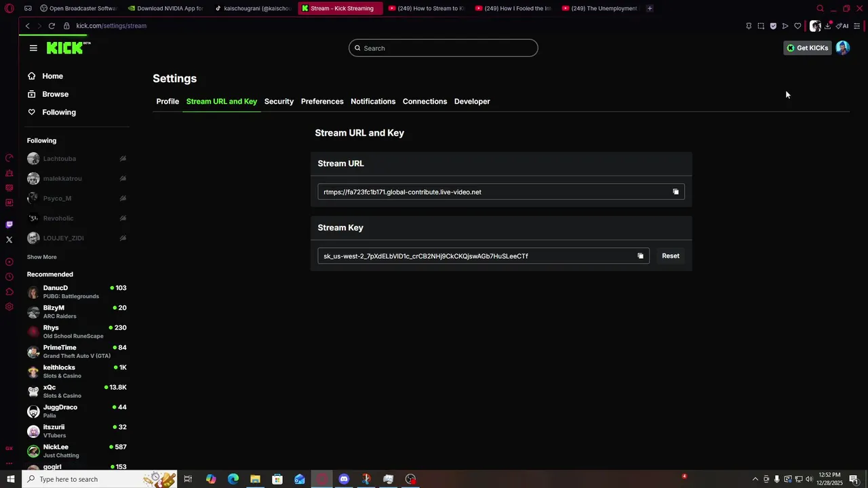Open a new browser tab
The height and width of the screenshot is (488, 868).
[x=650, y=8]
